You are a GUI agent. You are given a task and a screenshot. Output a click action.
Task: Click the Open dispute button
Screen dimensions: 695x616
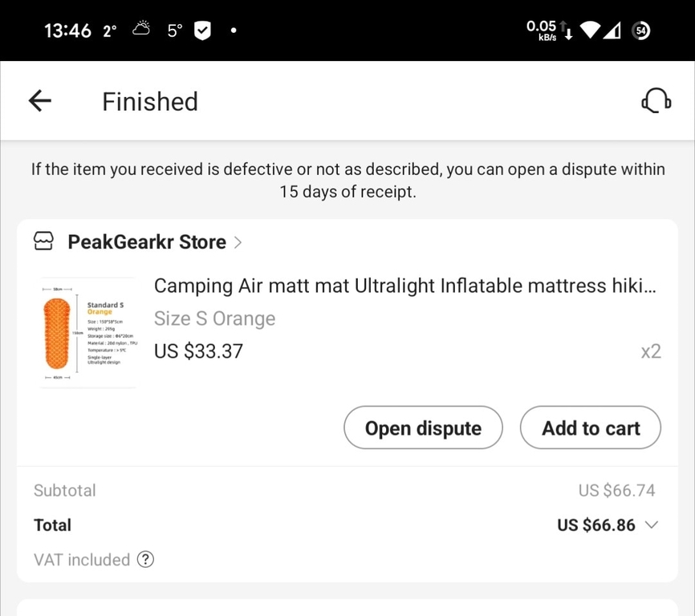click(423, 428)
